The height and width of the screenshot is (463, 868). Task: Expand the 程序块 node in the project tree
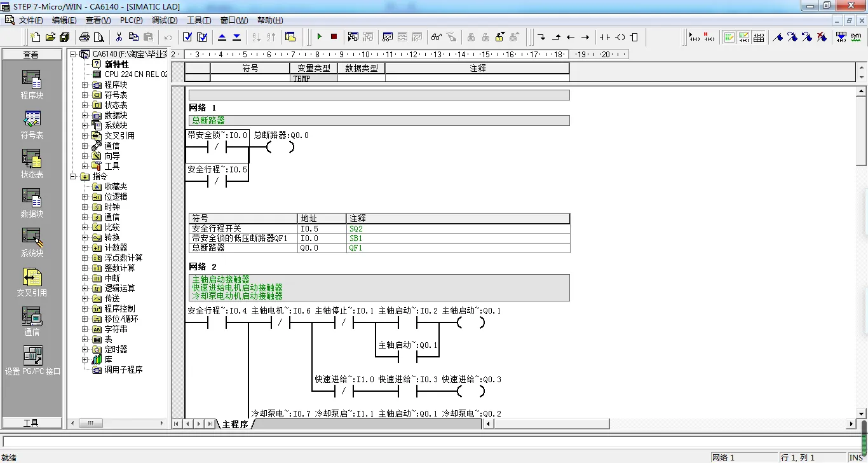85,85
